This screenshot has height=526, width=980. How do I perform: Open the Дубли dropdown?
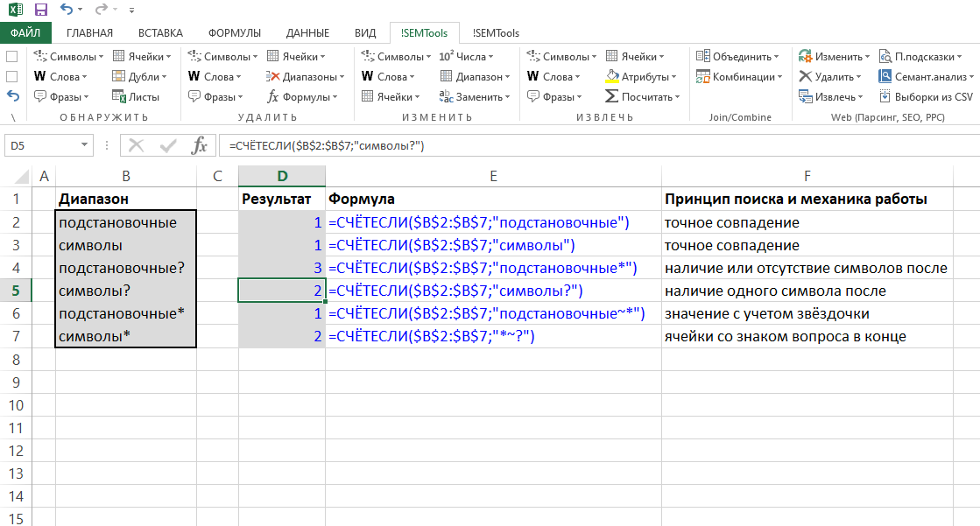pyautogui.click(x=139, y=76)
